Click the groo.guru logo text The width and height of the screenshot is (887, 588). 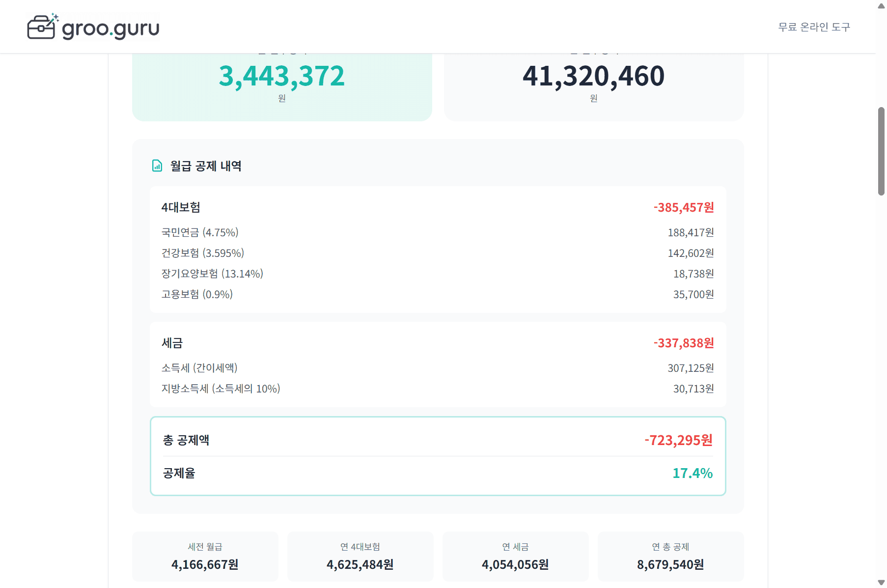tap(111, 28)
